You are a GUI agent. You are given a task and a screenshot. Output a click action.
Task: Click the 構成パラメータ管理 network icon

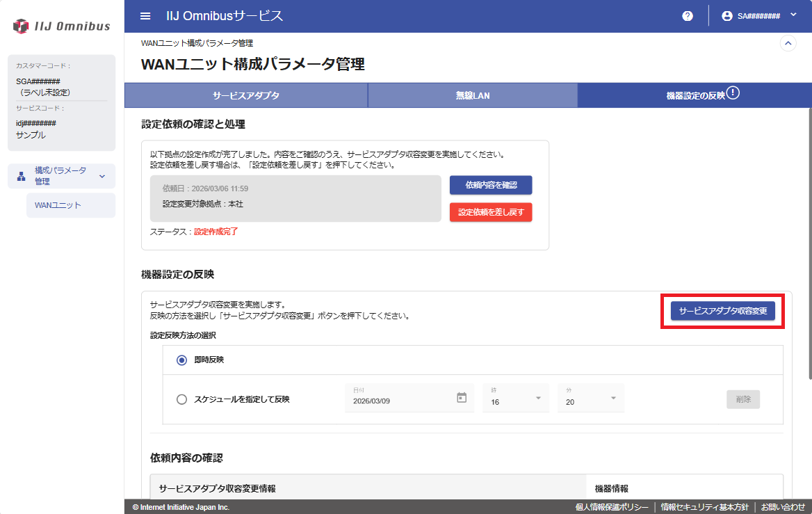(x=21, y=176)
